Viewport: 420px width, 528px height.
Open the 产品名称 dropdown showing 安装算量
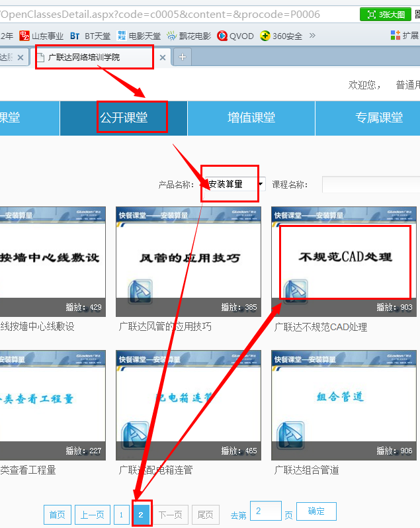[235, 184]
